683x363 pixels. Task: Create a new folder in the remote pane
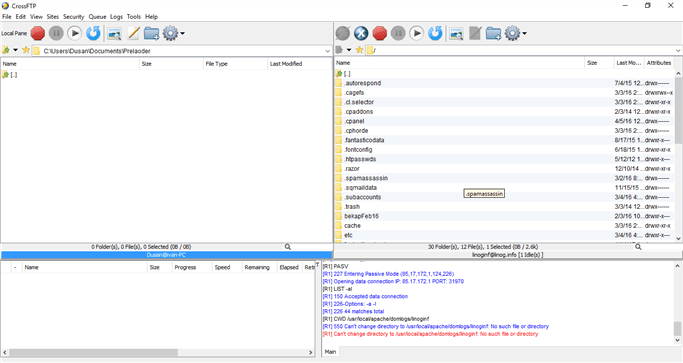[x=494, y=33]
